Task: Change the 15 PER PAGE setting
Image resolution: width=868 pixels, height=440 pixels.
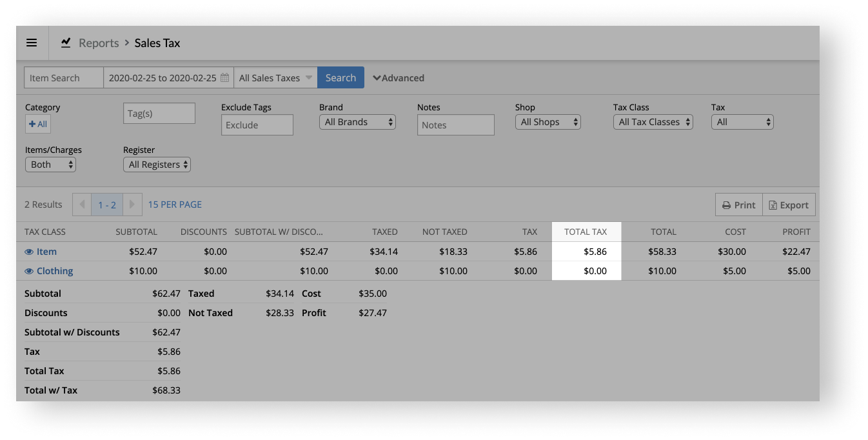Action: pyautogui.click(x=175, y=205)
